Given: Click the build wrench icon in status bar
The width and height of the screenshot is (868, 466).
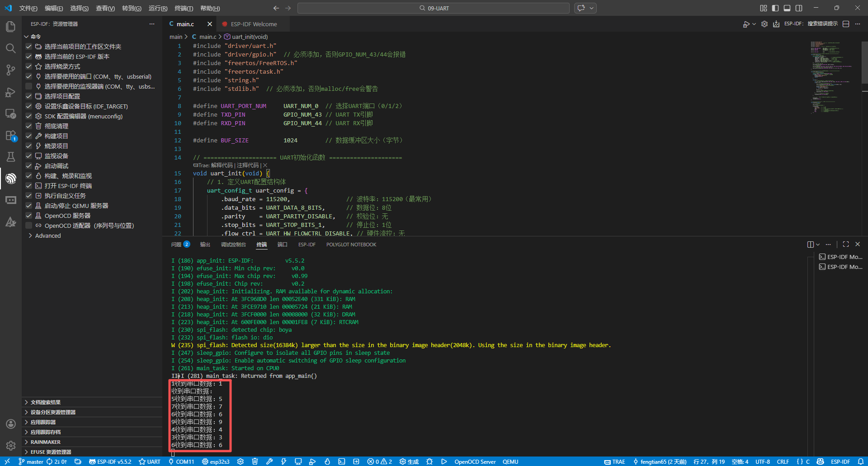Looking at the screenshot, I should click(x=269, y=461).
